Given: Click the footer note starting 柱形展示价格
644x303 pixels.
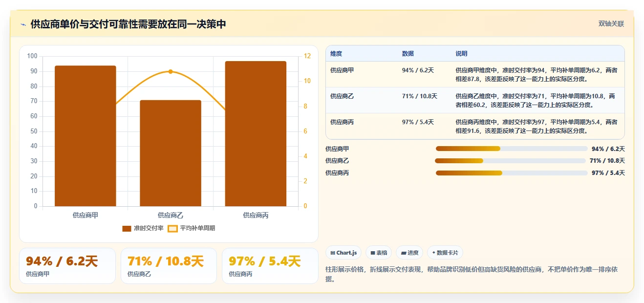Looking at the screenshot, I should click(x=472, y=274).
